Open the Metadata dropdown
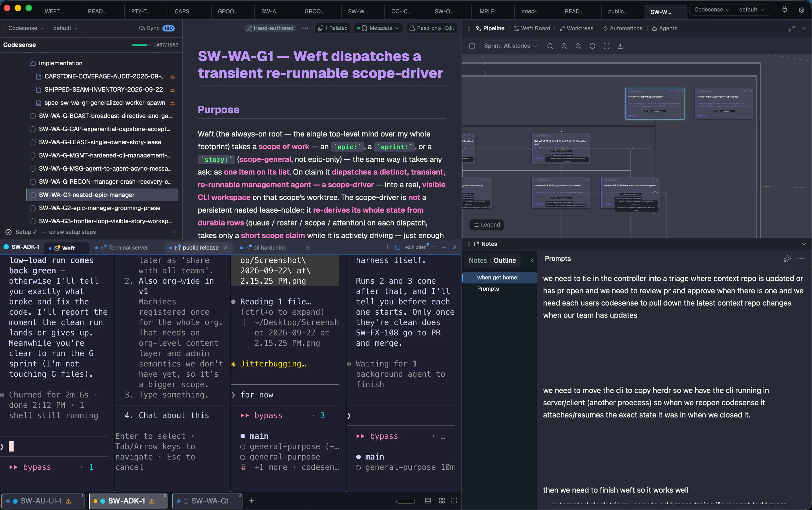This screenshot has width=812, height=510. click(x=378, y=28)
